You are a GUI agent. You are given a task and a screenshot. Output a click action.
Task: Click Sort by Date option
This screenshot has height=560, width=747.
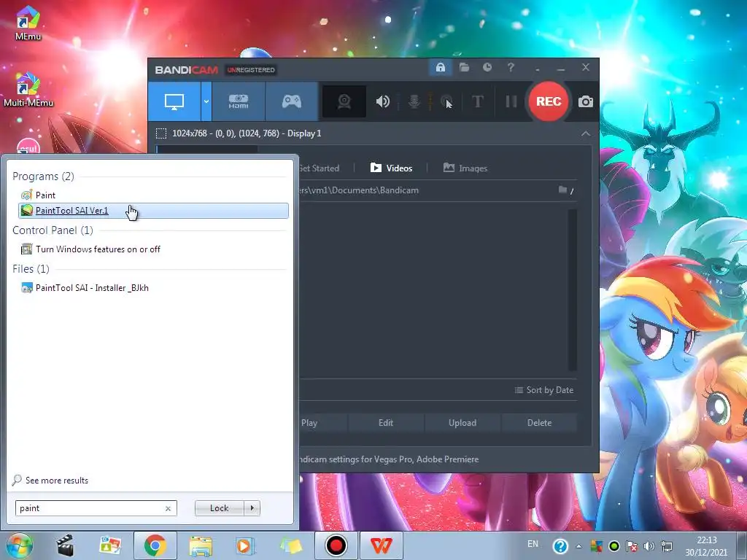[543, 390]
